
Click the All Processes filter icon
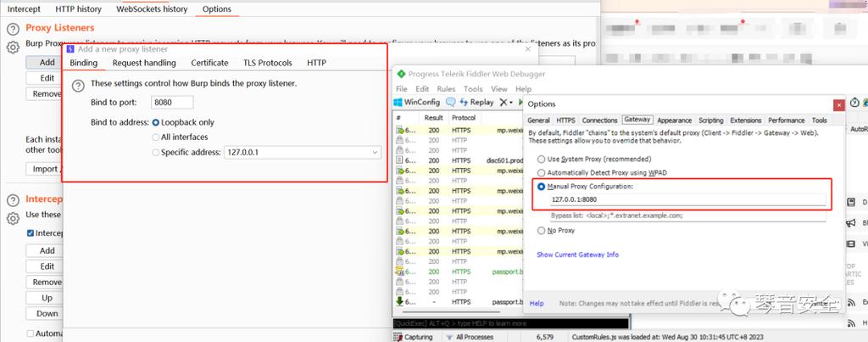tap(449, 336)
